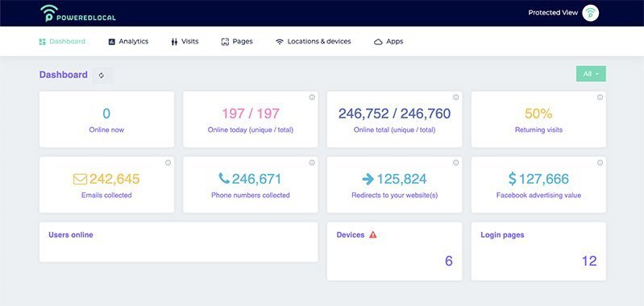Click the Emails collected label
This screenshot has width=644, height=306.
coord(106,195)
